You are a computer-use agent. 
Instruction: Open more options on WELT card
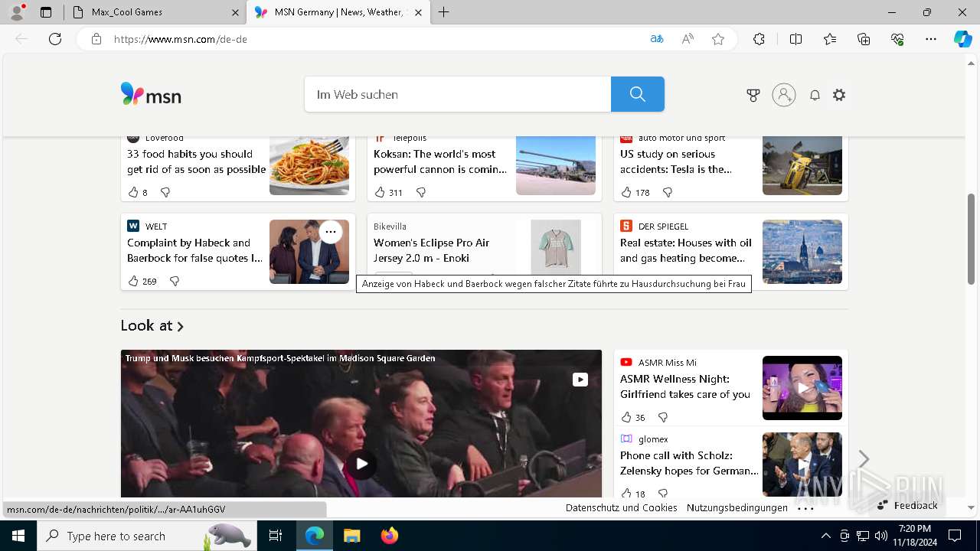click(x=330, y=231)
